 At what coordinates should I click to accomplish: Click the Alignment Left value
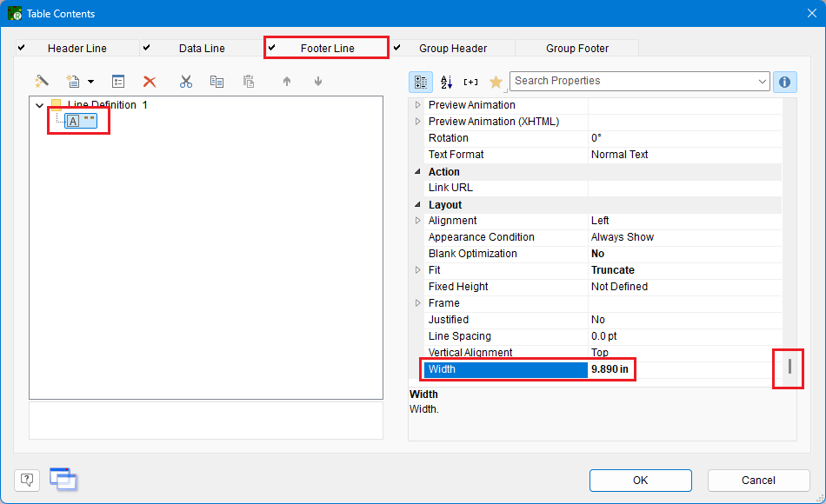pyautogui.click(x=599, y=220)
